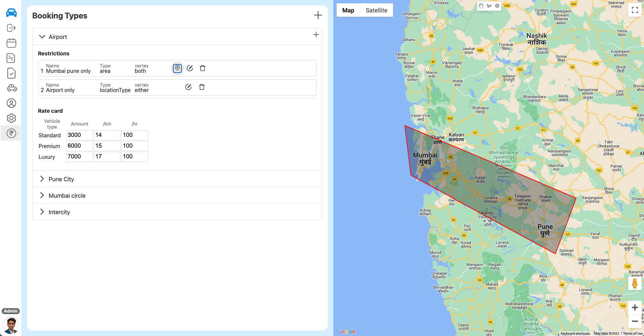
Task: Click the Airport only name text
Action: click(60, 90)
